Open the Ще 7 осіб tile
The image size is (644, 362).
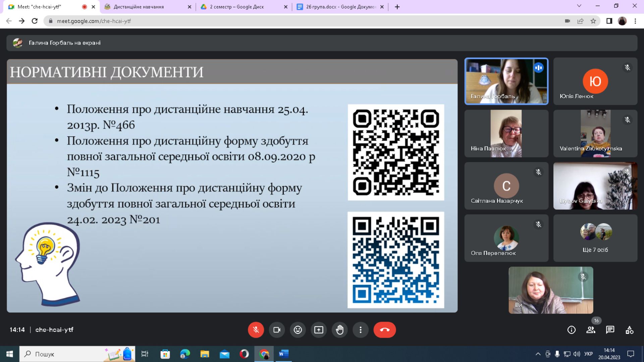[595, 238]
